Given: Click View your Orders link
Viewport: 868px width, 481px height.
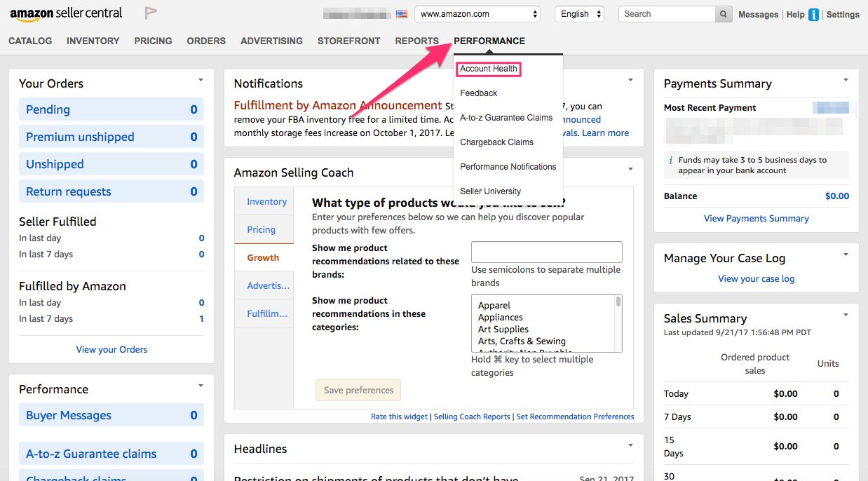Looking at the screenshot, I should point(111,349).
